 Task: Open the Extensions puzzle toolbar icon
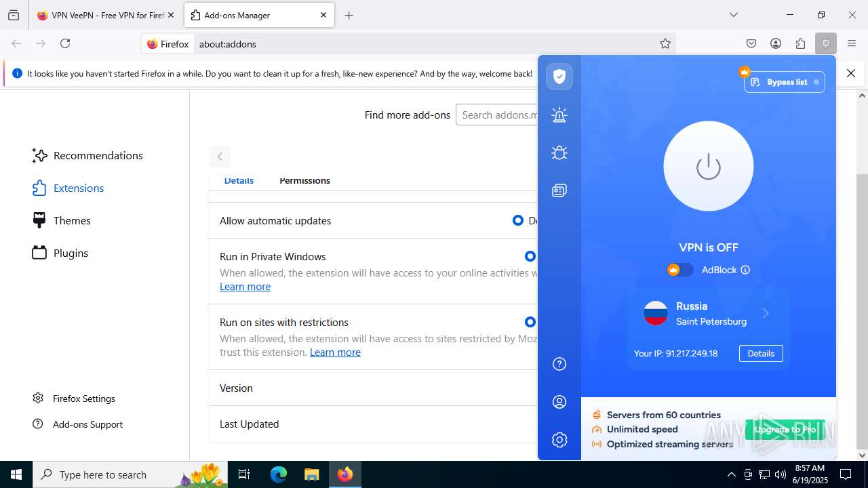(x=801, y=44)
